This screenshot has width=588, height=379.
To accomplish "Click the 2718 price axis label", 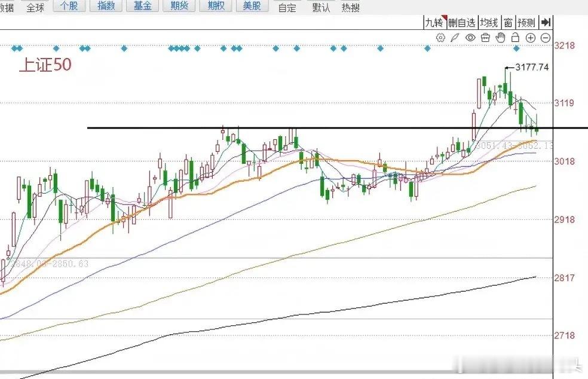I will (564, 335).
